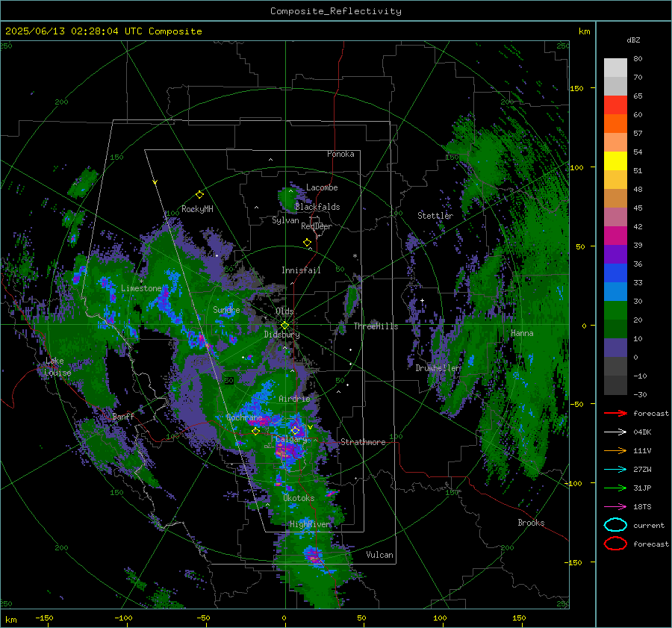Select the 39 dBZ magenta swatch
Viewport: 672px width, 628px height.
[615, 235]
